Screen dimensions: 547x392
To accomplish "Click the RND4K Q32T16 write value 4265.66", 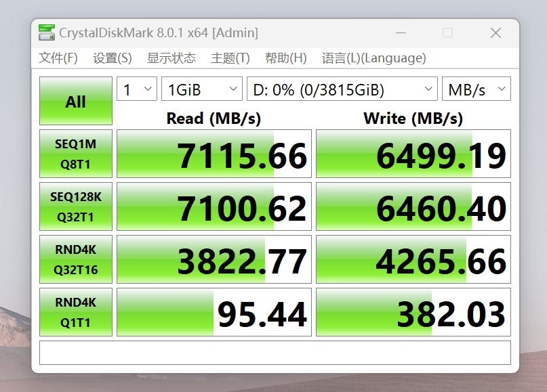I will pyautogui.click(x=413, y=259).
